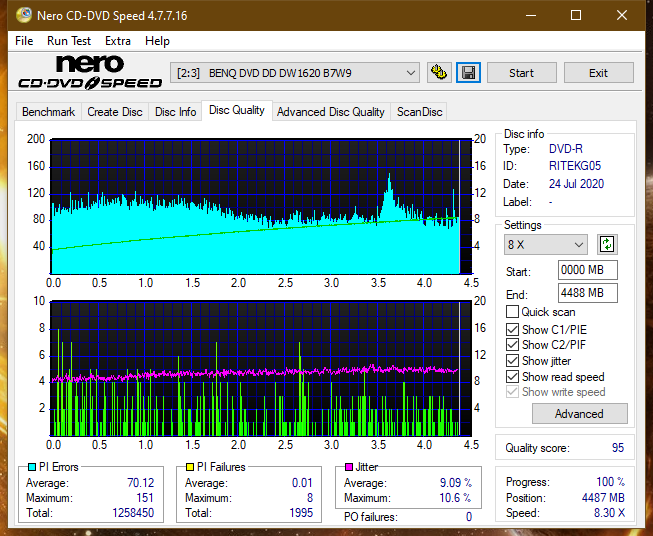This screenshot has height=536, width=653.
Task: Open the drive options wrench icon
Action: pyautogui.click(x=439, y=73)
